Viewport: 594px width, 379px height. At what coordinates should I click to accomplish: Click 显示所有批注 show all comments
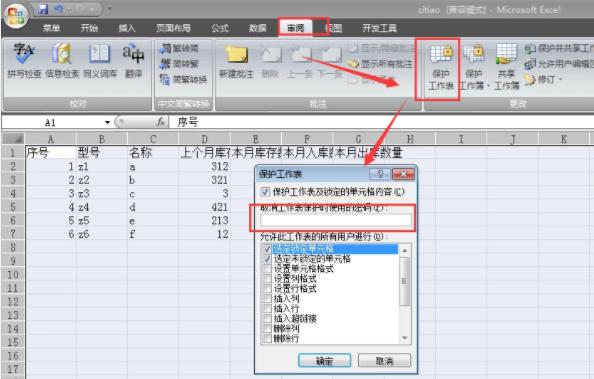tap(380, 64)
